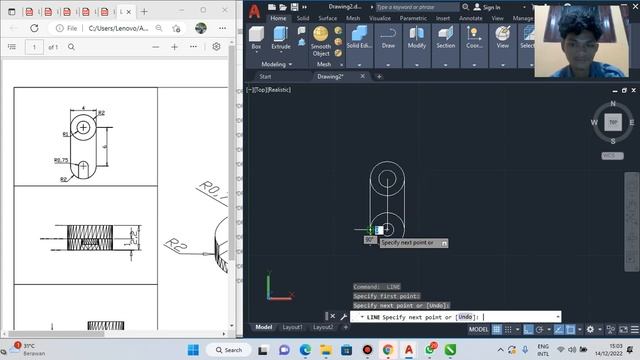The image size is (640, 360).
Task: Expand the Quick Access toolbar overflow arrows
Action: (304, 7)
